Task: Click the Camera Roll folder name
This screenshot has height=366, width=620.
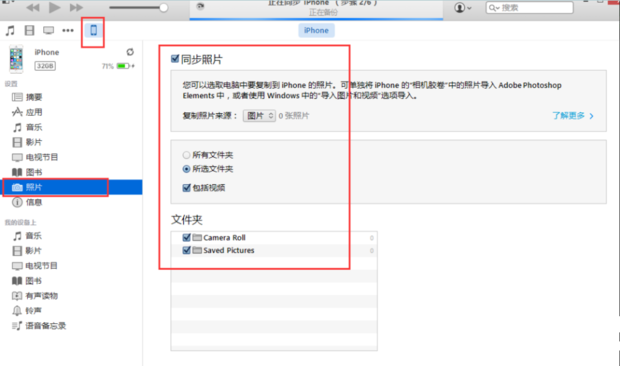Action: [224, 238]
